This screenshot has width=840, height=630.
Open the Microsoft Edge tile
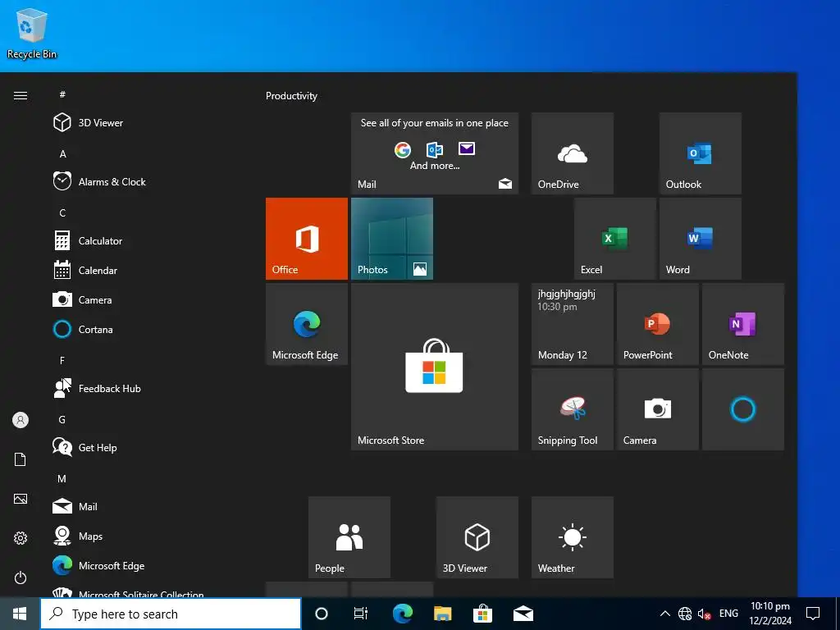[x=307, y=324]
